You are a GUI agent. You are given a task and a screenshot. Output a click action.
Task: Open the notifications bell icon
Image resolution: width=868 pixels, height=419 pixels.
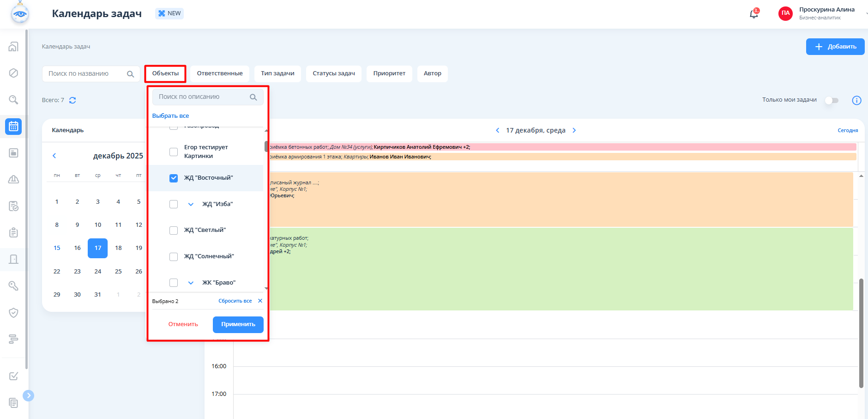click(753, 14)
